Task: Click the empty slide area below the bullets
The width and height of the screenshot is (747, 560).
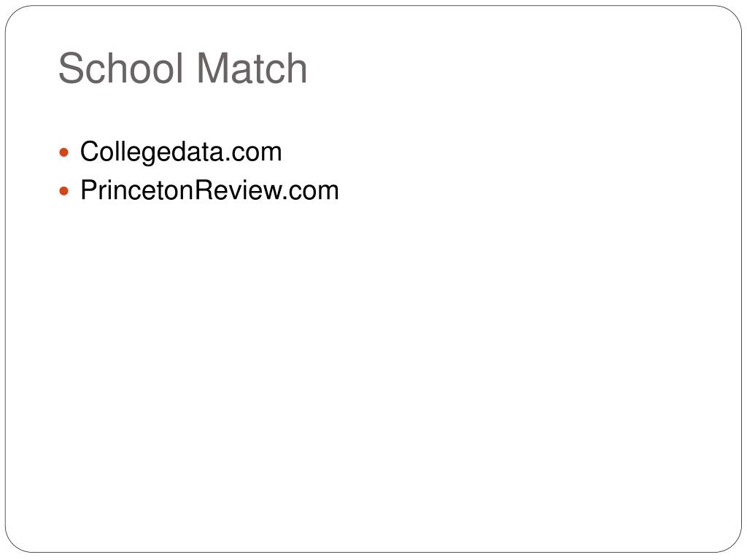Action: pyautogui.click(x=373, y=371)
